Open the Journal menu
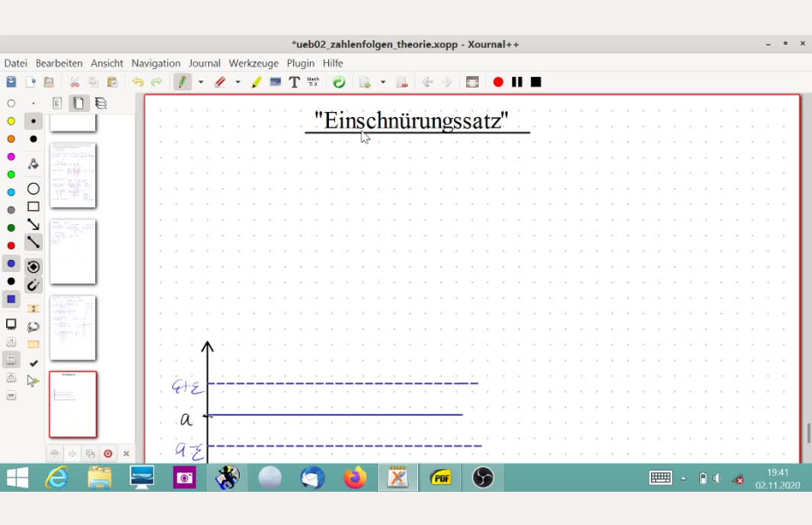The image size is (812, 525). (205, 63)
